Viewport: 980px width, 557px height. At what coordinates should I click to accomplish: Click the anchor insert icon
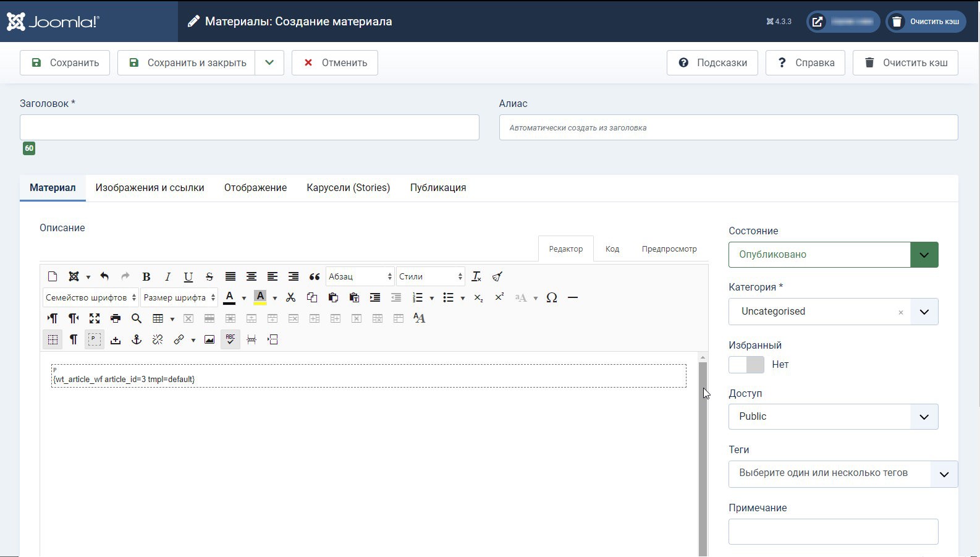coord(137,339)
